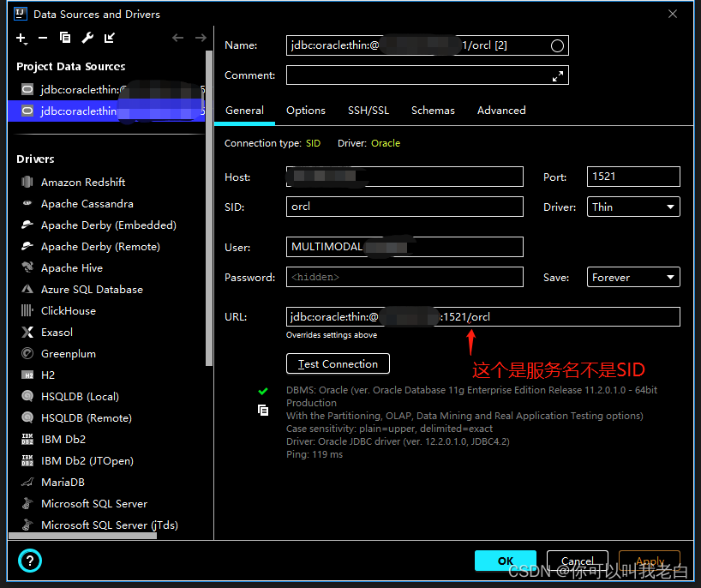Navigate forward with right arrow

201,38
